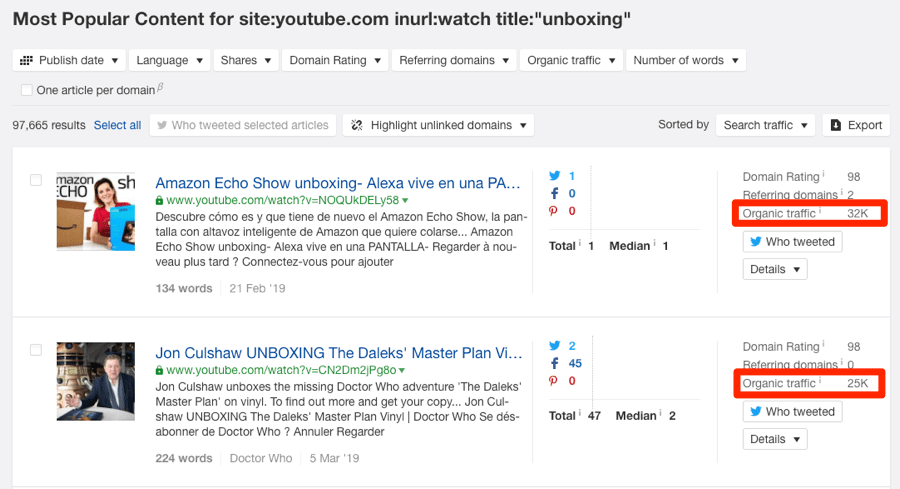Expand Details for Amazon Echo Show result
The width and height of the screenshot is (900, 489).
pos(775,269)
